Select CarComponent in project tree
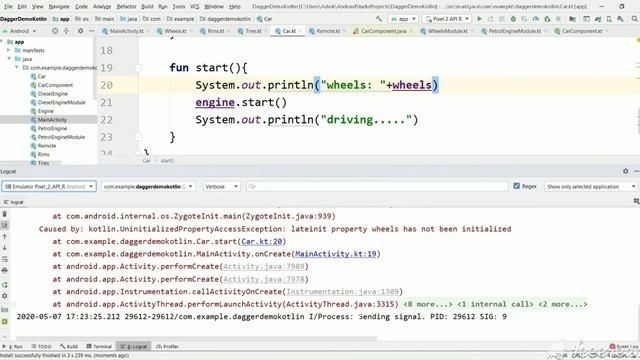Image resolution: width=640 pixels, height=360 pixels. [55, 85]
